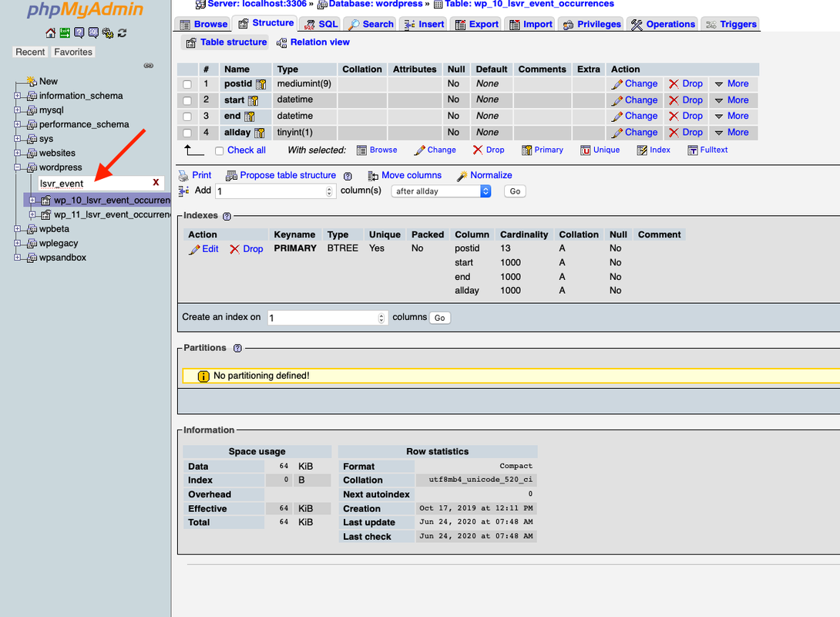The image size is (840, 617).
Task: Click the link chain icon in sidebar
Action: click(x=149, y=66)
